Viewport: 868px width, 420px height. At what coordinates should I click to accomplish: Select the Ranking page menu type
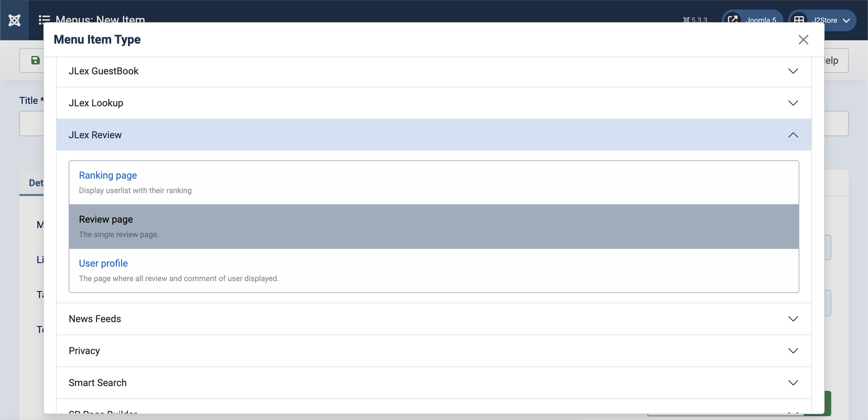108,175
